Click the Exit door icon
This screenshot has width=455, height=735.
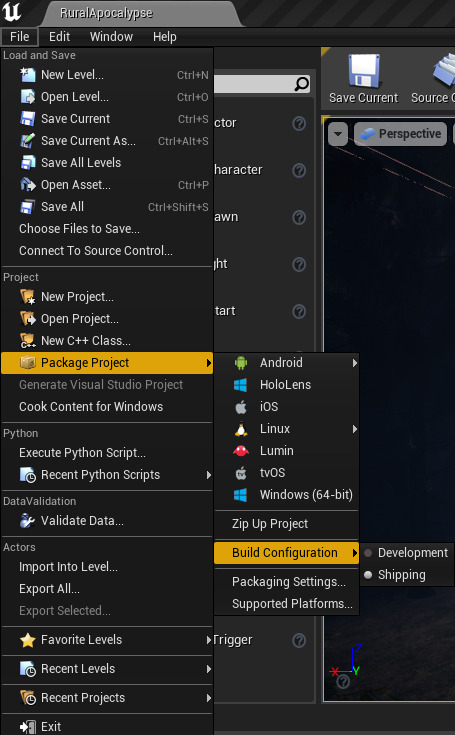pos(28,727)
